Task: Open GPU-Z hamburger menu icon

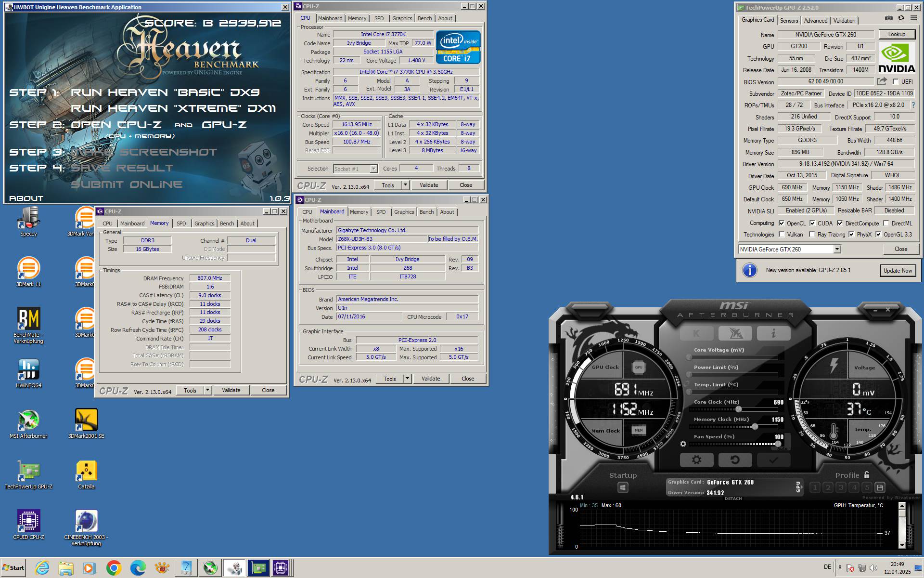Action: pyautogui.click(x=914, y=18)
